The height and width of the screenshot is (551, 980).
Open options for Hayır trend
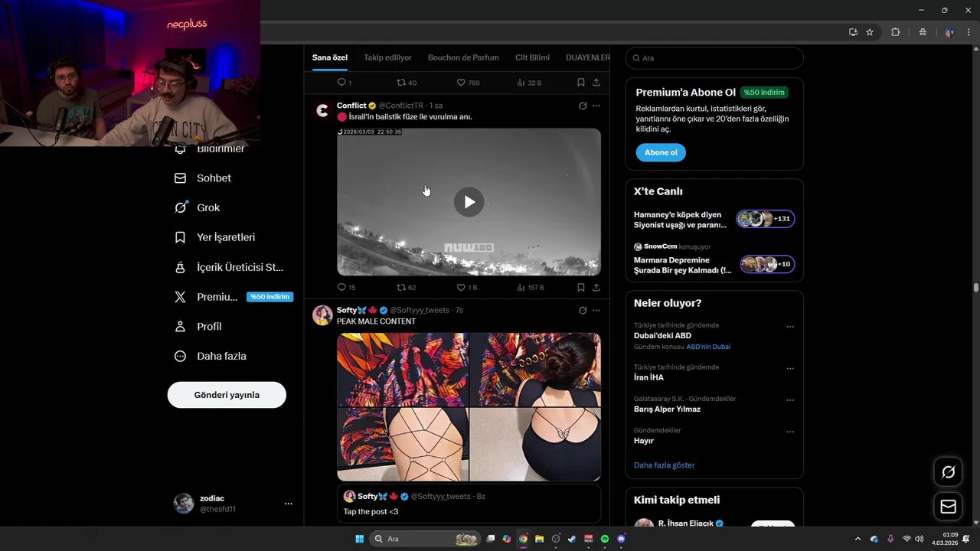790,432
